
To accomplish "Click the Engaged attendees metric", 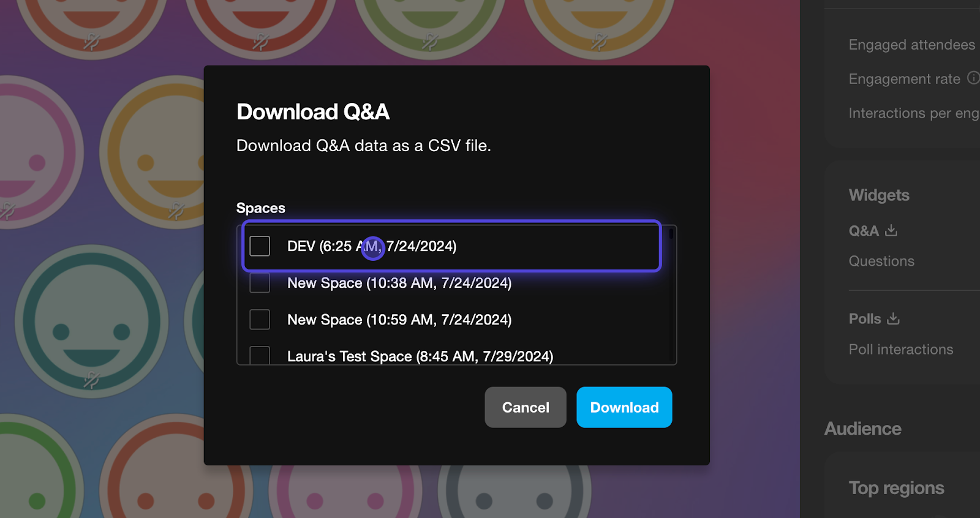I will click(911, 45).
